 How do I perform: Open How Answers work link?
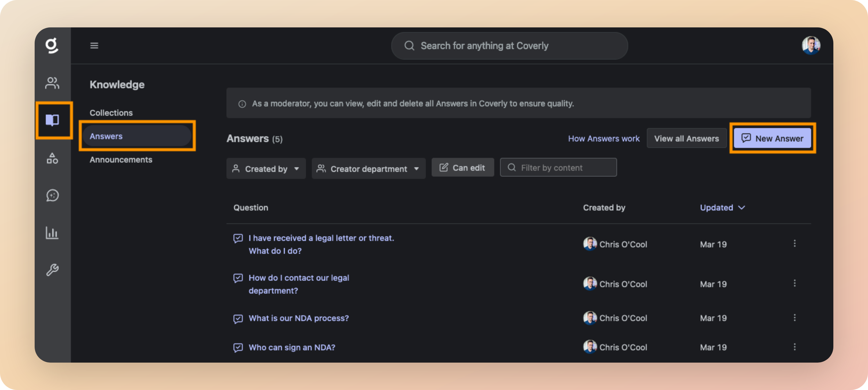pyautogui.click(x=603, y=139)
